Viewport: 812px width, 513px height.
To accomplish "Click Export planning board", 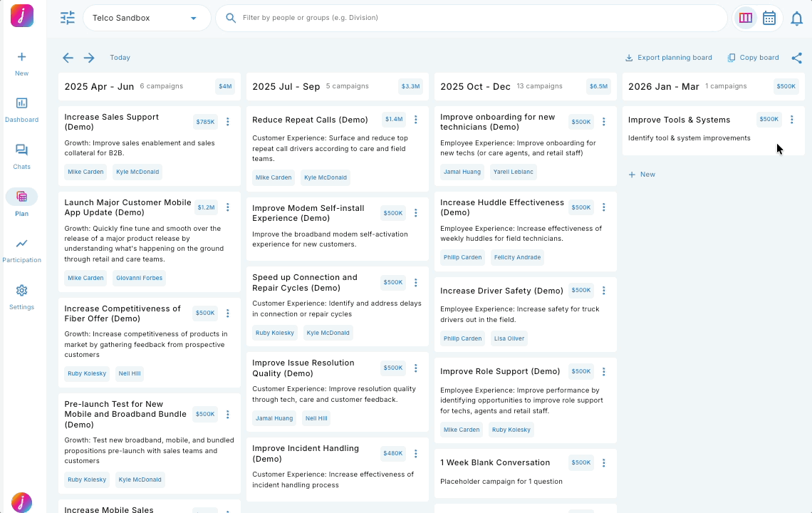I will pyautogui.click(x=668, y=58).
